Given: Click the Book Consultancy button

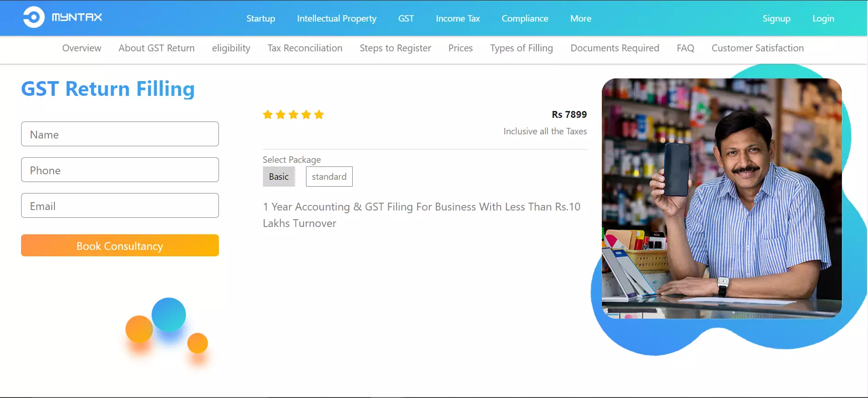Looking at the screenshot, I should [x=120, y=245].
